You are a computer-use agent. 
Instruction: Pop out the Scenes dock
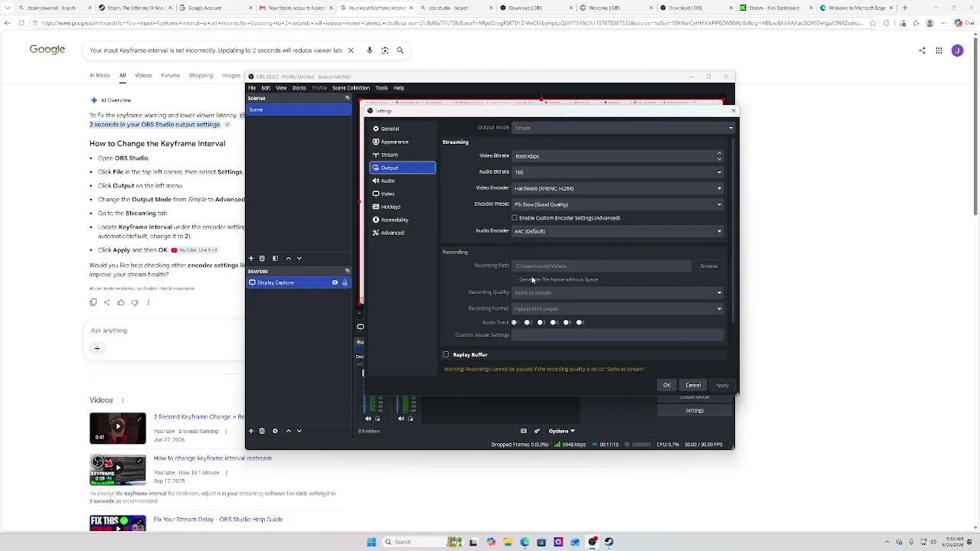(348, 98)
